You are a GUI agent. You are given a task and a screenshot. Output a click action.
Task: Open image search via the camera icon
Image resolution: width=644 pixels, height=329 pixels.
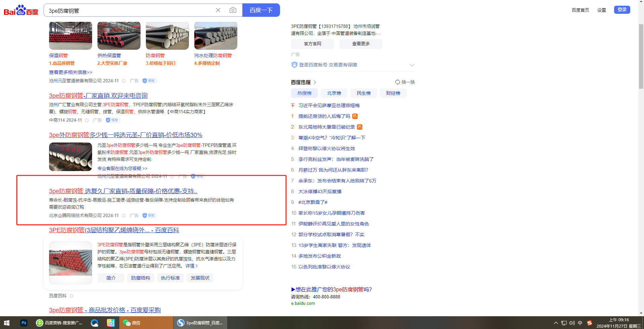233,10
